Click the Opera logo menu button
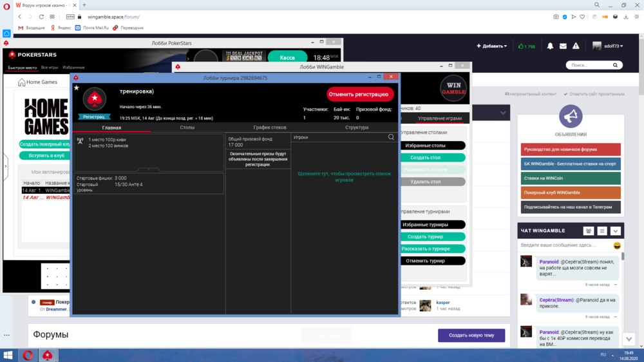644x362 pixels. click(6, 6)
